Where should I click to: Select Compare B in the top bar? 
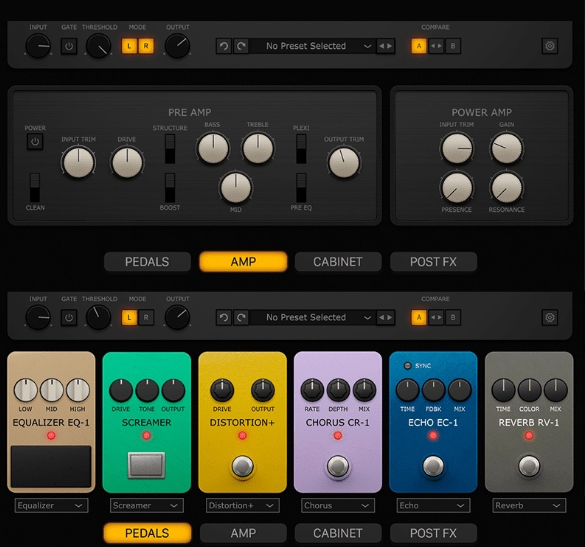click(x=453, y=46)
